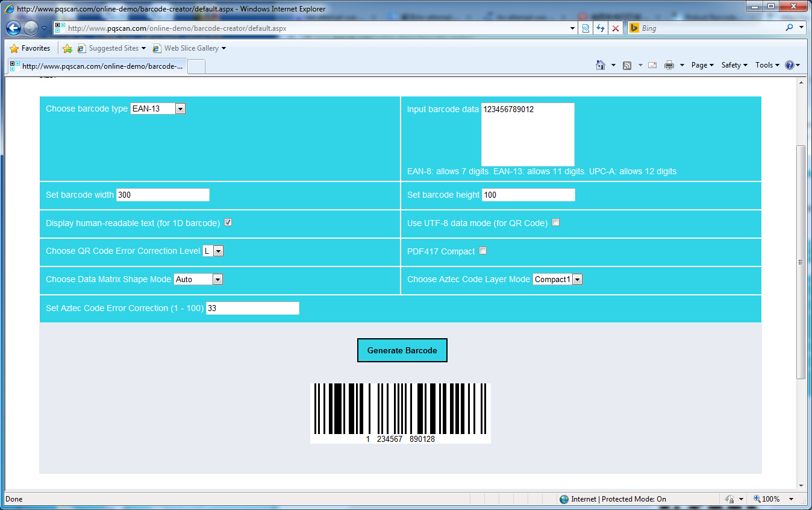Open Data Matrix Shape Mode dropdown
Viewport: 812px width, 510px height.
pos(198,279)
